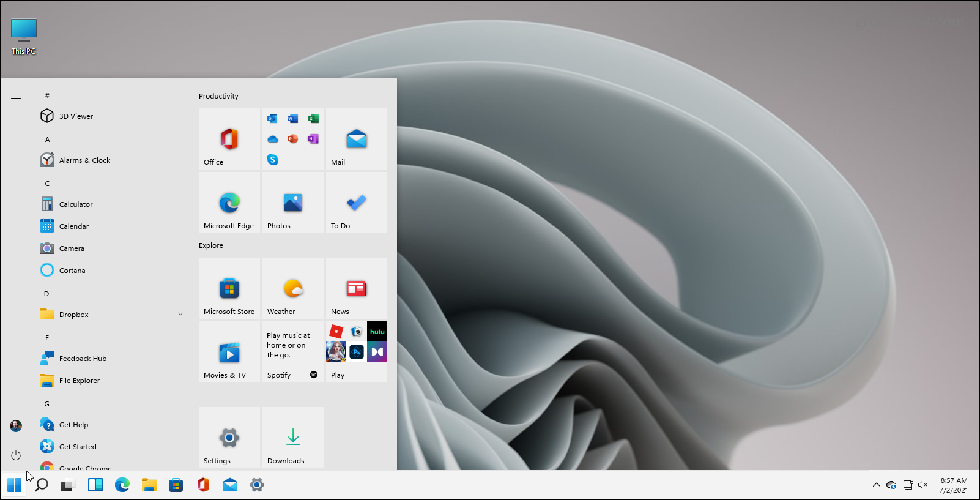Open Task View on the taskbar
This screenshot has height=500, width=980.
[67, 485]
